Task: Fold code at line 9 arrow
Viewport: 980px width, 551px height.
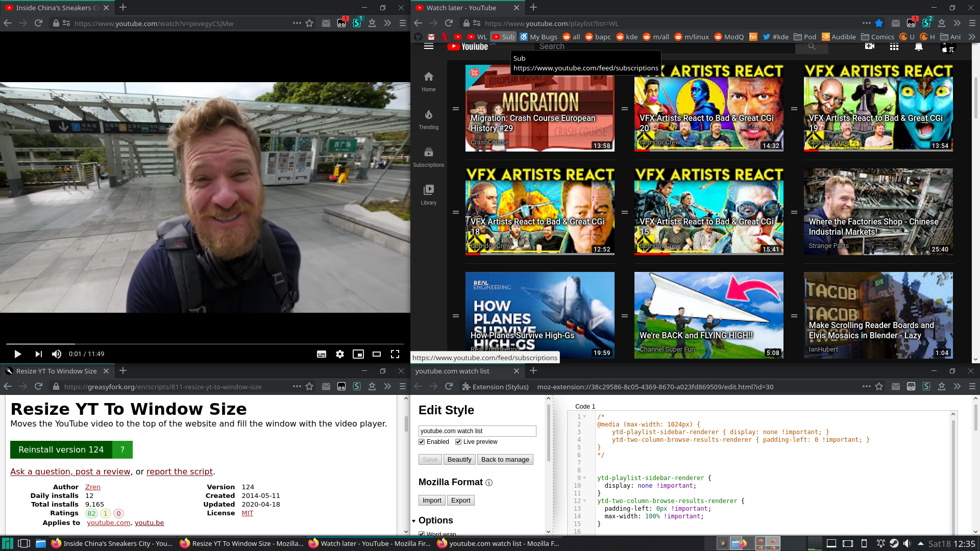Action: tap(584, 478)
